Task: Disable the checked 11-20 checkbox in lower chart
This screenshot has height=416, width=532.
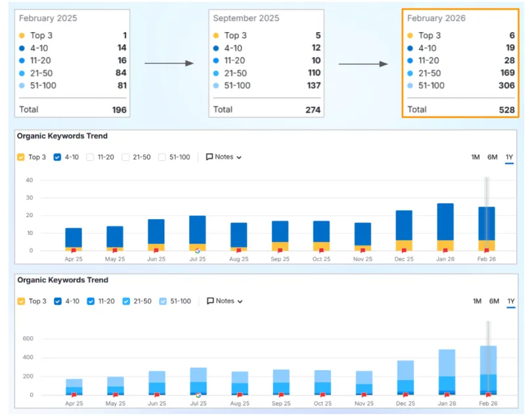Action: click(x=91, y=301)
